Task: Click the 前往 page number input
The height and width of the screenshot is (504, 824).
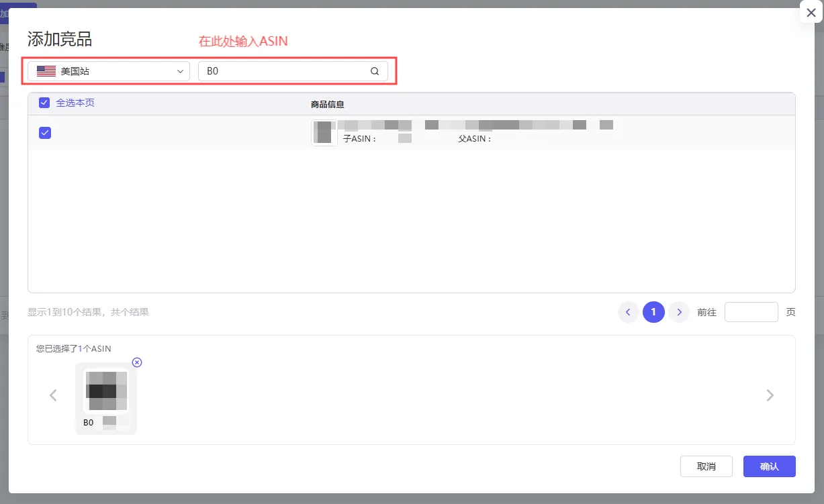Action: click(751, 312)
